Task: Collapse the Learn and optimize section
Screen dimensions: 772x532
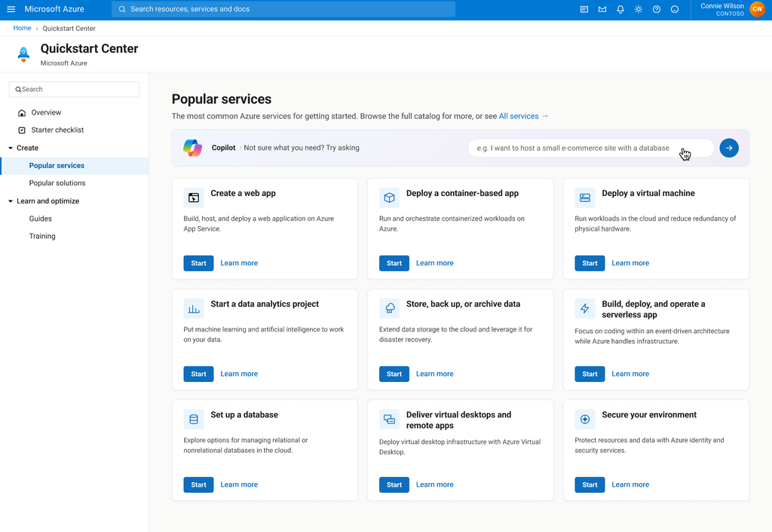Action: coord(11,201)
